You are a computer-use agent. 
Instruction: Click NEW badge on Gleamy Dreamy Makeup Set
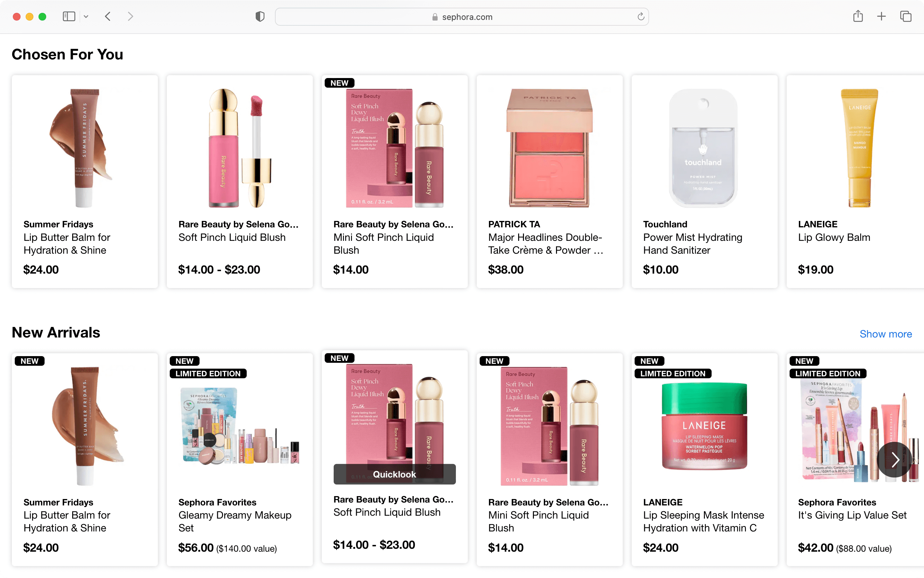[184, 361]
